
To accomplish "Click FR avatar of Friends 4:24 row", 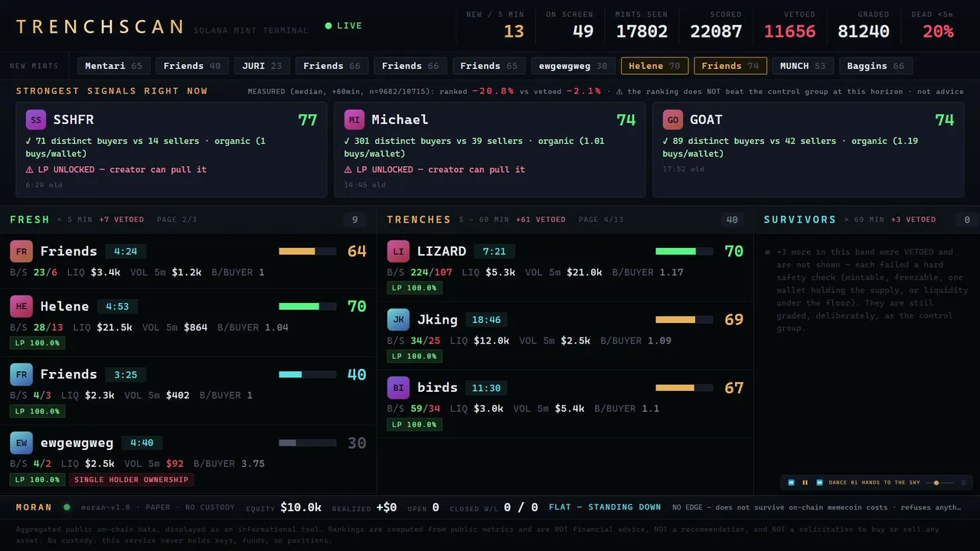I will click(21, 251).
